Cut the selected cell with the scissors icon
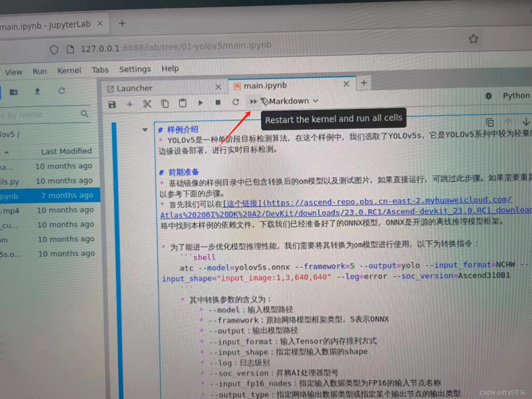Image resolution: width=532 pixels, height=399 pixels. pos(147,104)
